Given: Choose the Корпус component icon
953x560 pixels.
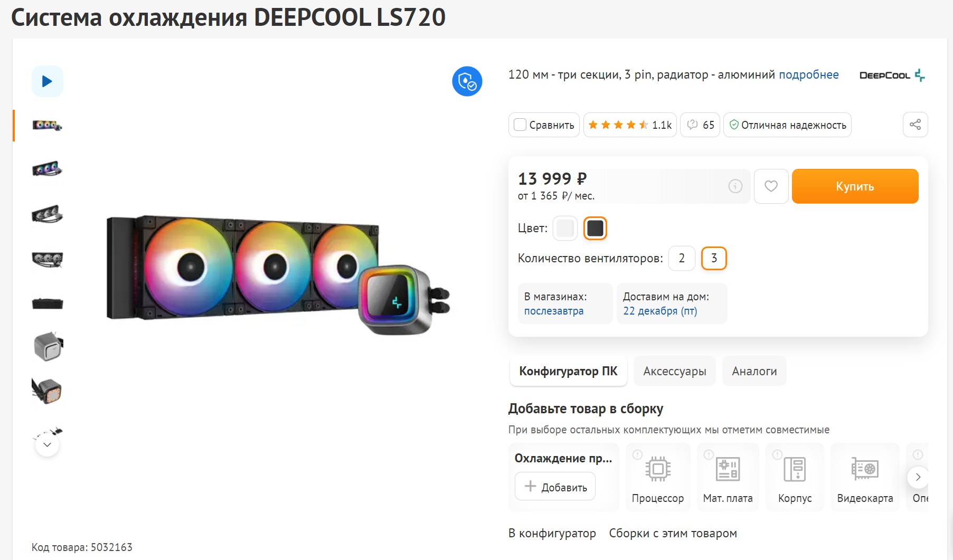Looking at the screenshot, I should (795, 469).
